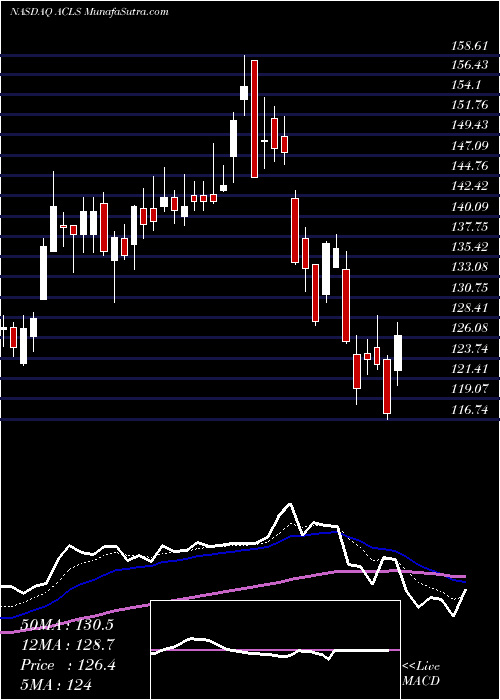Click the <<Live MACD label
Screen dimensions: 500x700
pyautogui.click(x=421, y=673)
